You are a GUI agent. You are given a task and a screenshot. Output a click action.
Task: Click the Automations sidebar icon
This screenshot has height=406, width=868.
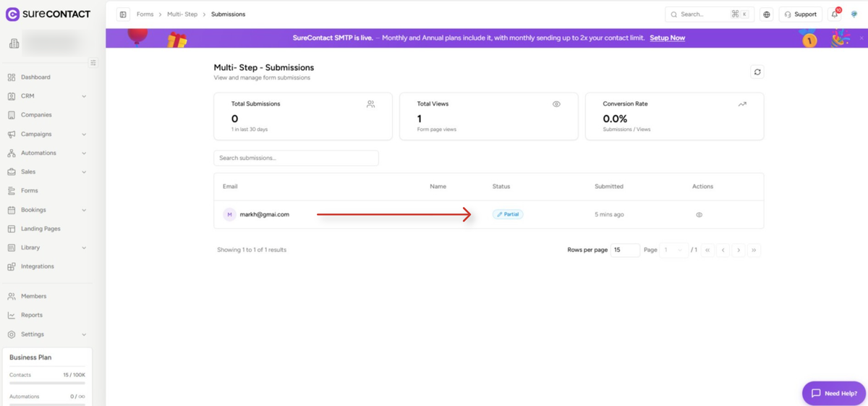point(12,153)
